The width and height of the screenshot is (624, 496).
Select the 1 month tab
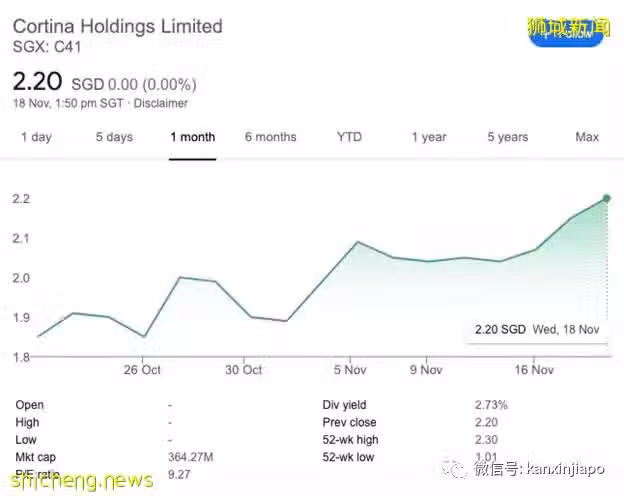pyautogui.click(x=193, y=137)
